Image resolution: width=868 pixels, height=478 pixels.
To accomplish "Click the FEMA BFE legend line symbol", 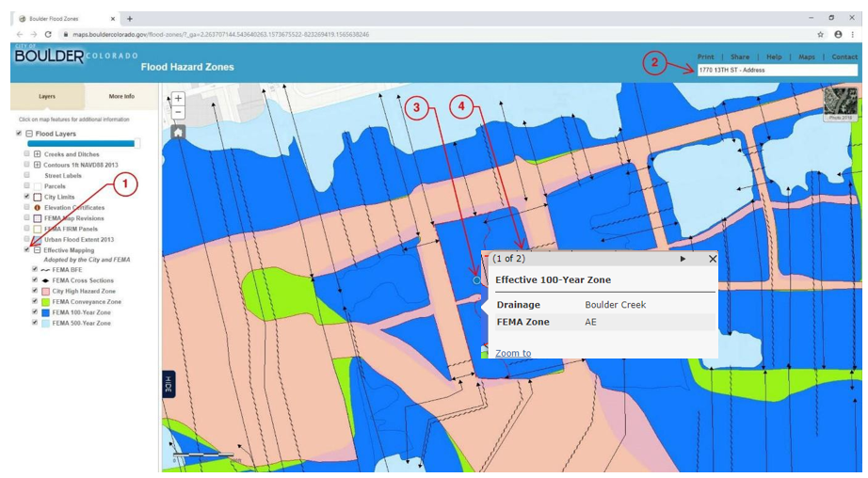I will [x=45, y=270].
